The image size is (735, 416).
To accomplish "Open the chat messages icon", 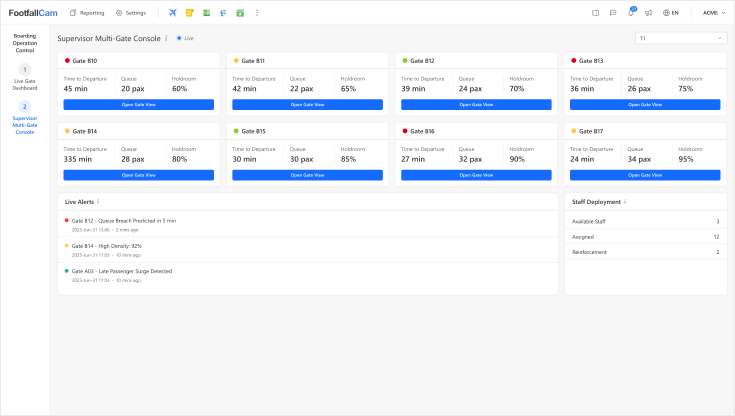I will 613,13.
